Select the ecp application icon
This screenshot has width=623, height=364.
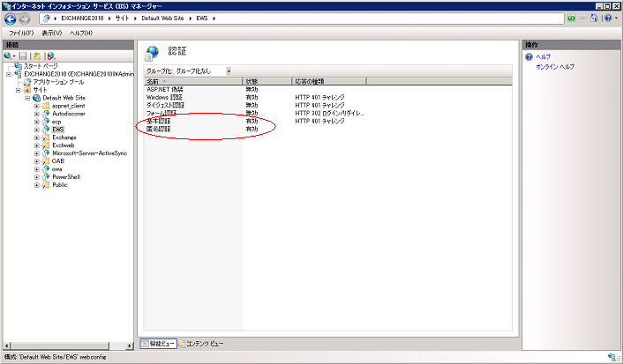click(46, 122)
